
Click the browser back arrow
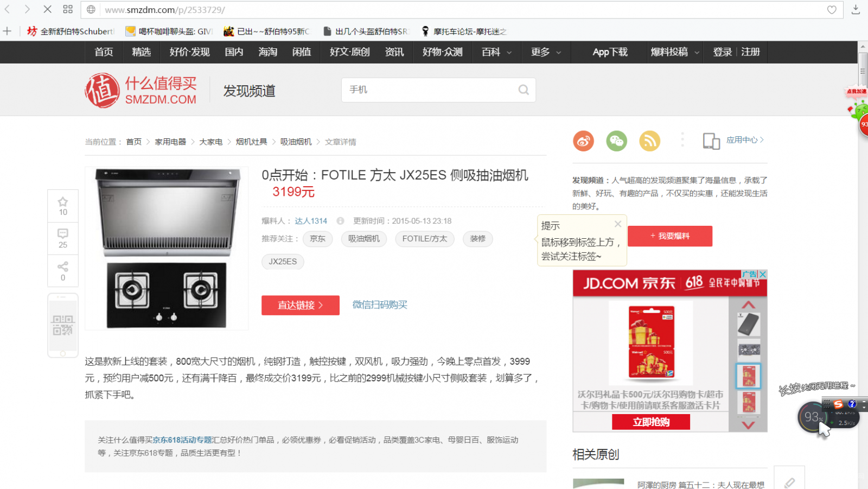point(8,10)
